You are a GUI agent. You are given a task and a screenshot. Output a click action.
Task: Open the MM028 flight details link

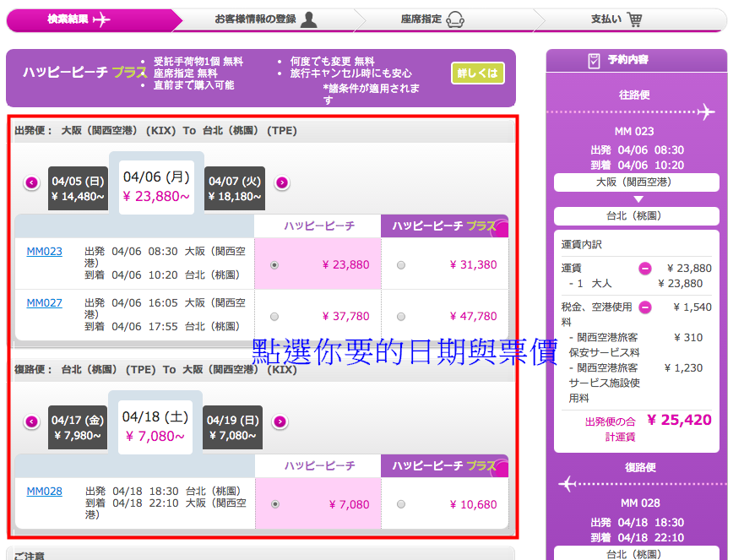[x=44, y=492]
